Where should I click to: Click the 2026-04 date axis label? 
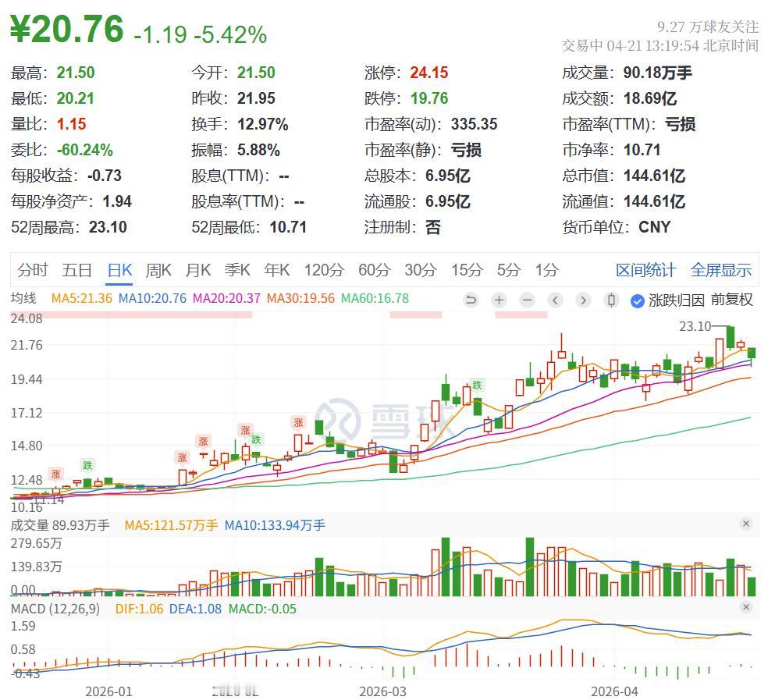(614, 691)
